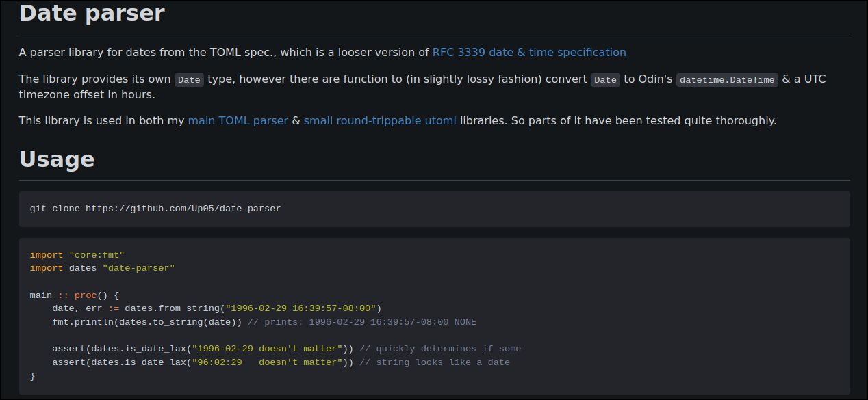The height and width of the screenshot is (400, 868).
Task: Click the "// prints:" code comment
Action: click(x=361, y=322)
